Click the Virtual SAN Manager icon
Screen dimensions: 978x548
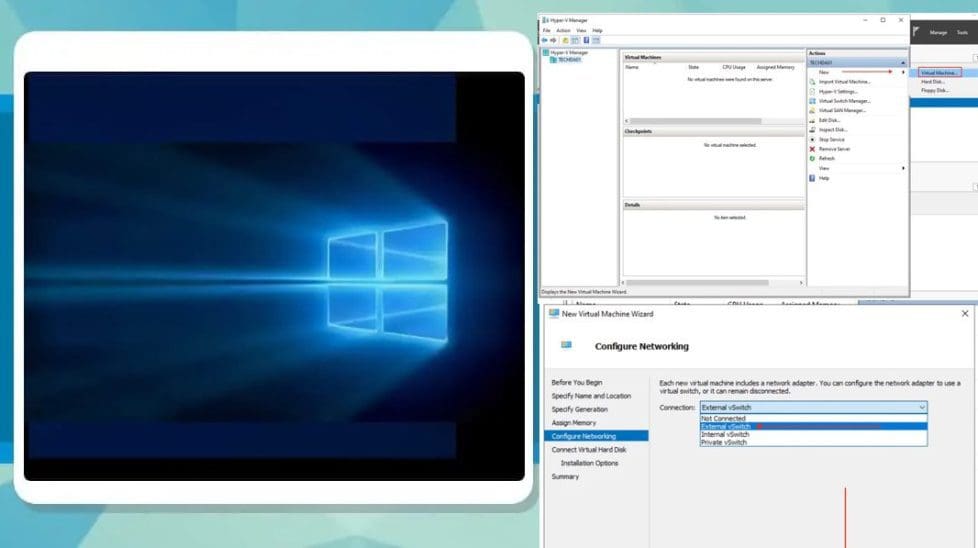[812, 110]
